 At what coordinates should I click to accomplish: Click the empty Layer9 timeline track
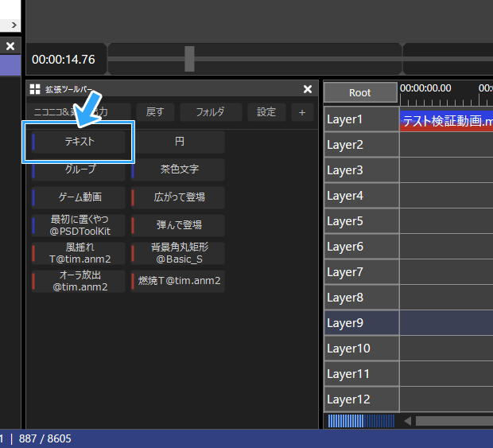(446, 323)
